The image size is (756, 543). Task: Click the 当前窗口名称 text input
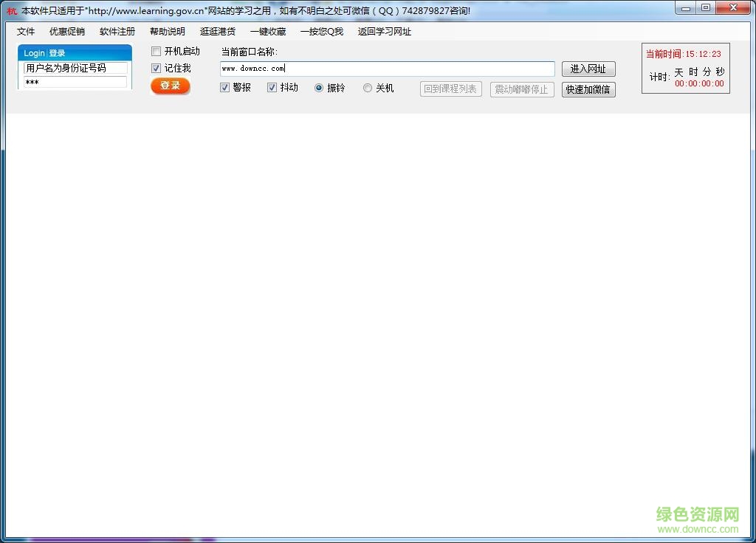click(x=387, y=68)
